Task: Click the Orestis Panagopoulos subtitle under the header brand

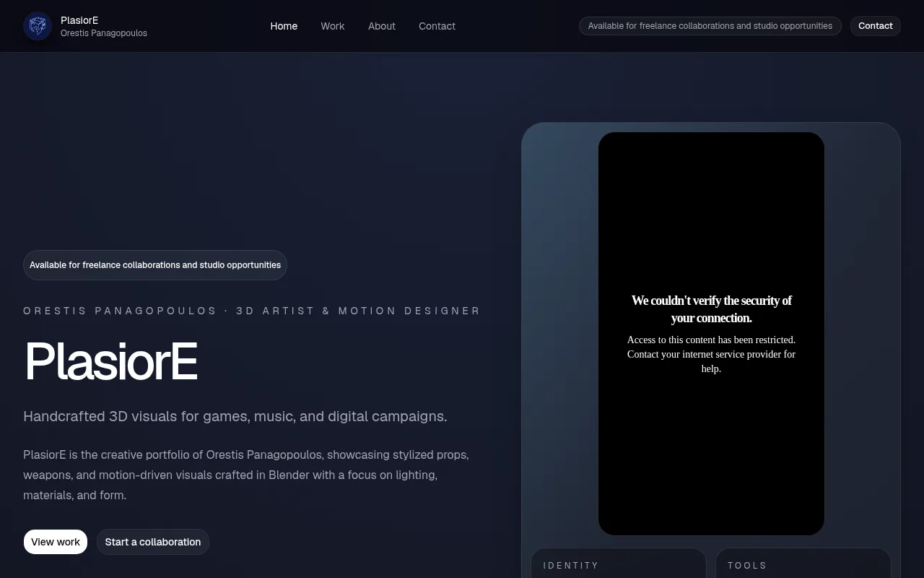Action: tap(104, 33)
